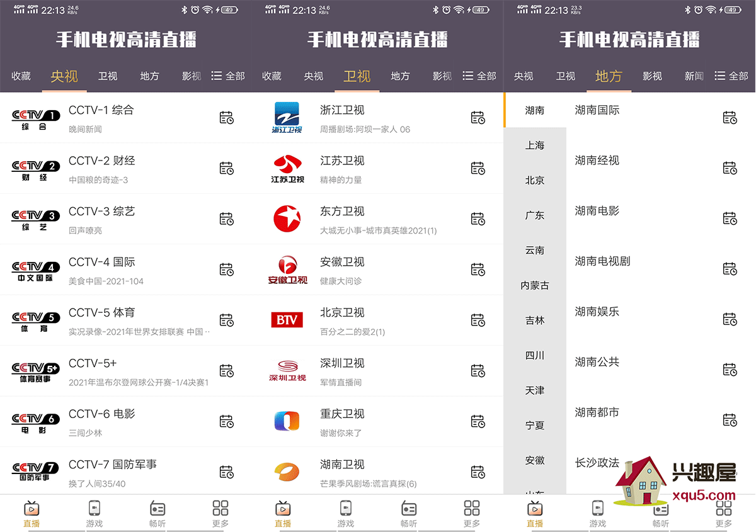Open program schedule for 湖南电影
The image size is (756, 532).
coord(730,219)
